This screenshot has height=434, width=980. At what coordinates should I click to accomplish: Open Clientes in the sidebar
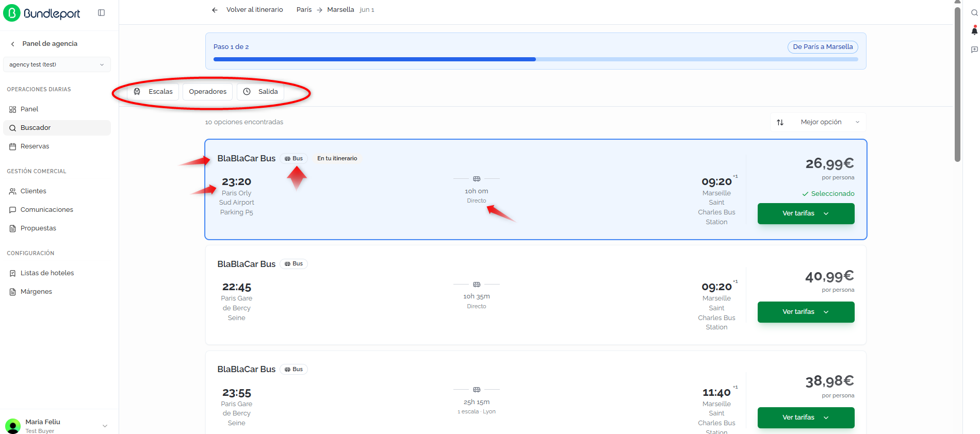57,191
